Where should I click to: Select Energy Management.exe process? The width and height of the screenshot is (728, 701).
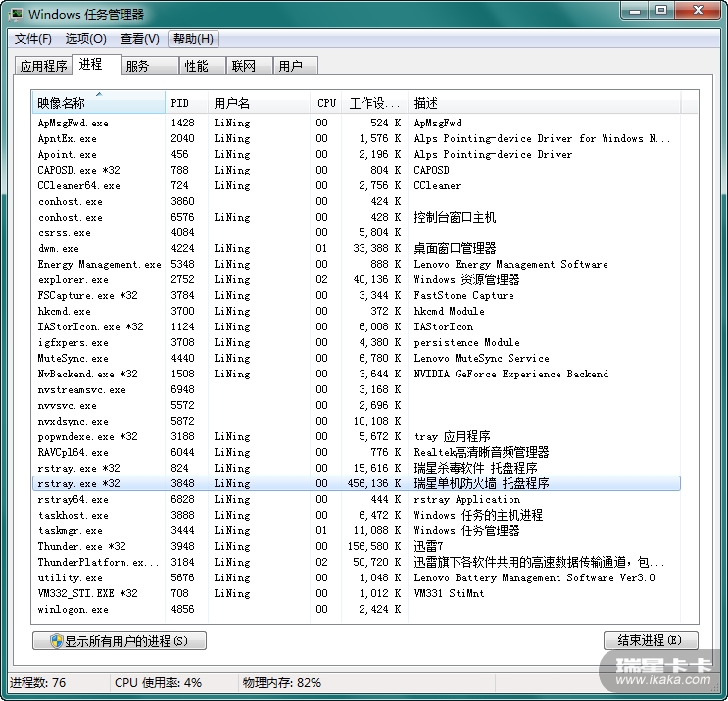pyautogui.click(x=357, y=264)
